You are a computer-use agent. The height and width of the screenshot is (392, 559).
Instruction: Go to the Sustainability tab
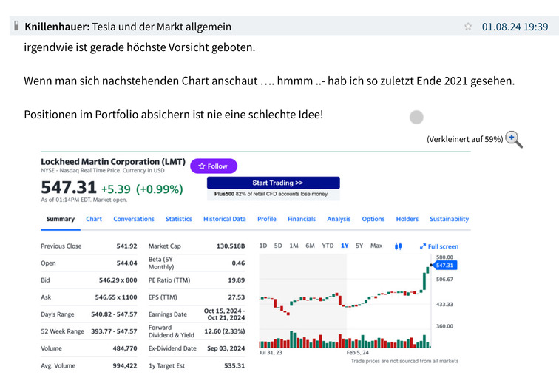[x=449, y=219]
